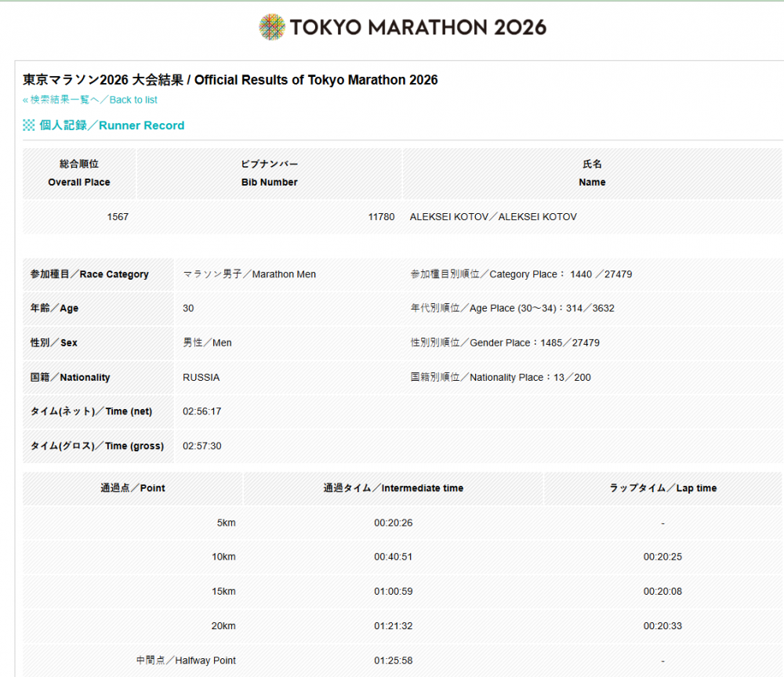Click the TOKYO MARATHON 2026 logo text

click(x=418, y=27)
